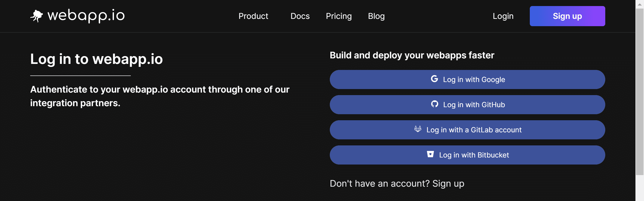Click the GitHub Octocat icon
The height and width of the screenshot is (201, 644).
pyautogui.click(x=434, y=104)
